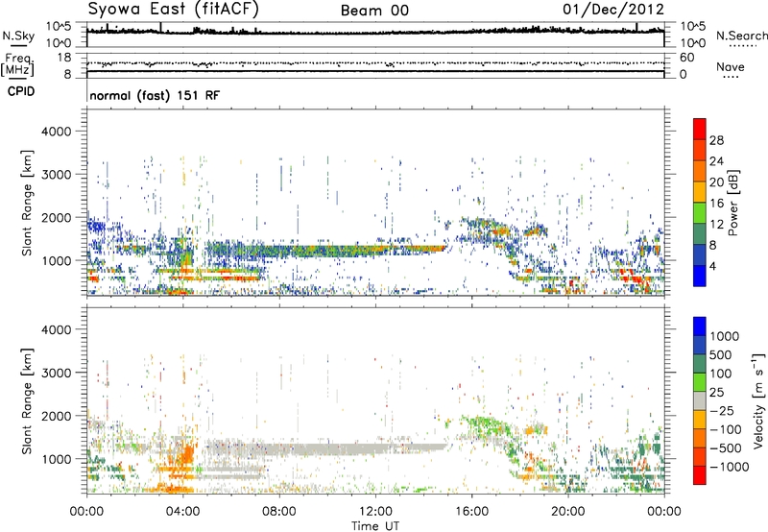Viewport: 768px width, 532px height.
Task: Click the '1000' tick of the velocity panel
Action: [x=56, y=459]
